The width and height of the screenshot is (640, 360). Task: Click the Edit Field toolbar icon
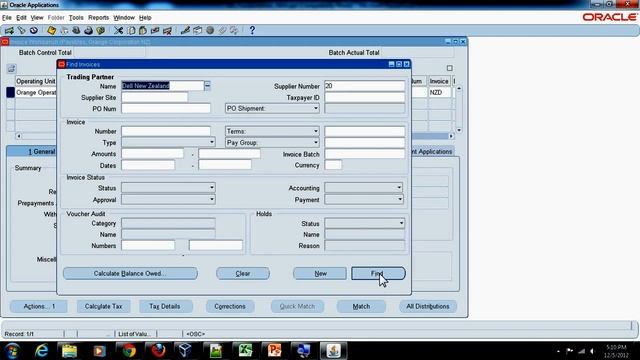coord(185,31)
